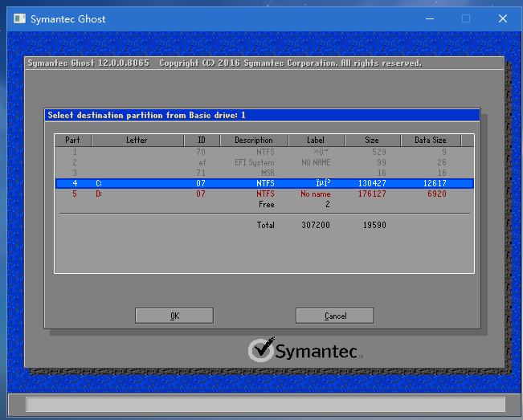523x420 pixels.
Task: Minimize the Symantec Ghost window
Action: click(430, 18)
